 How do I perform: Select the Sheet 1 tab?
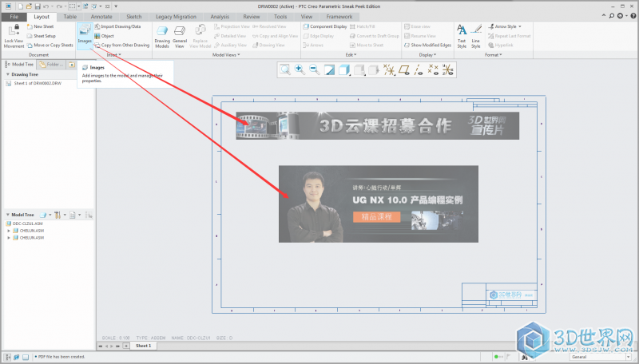[x=144, y=346]
